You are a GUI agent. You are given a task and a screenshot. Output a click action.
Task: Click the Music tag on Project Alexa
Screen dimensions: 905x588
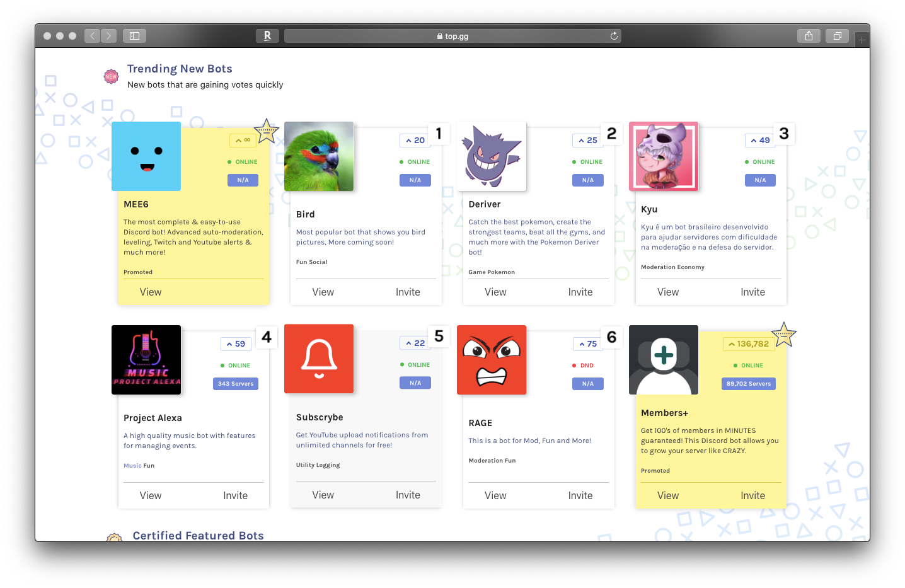pos(132,466)
